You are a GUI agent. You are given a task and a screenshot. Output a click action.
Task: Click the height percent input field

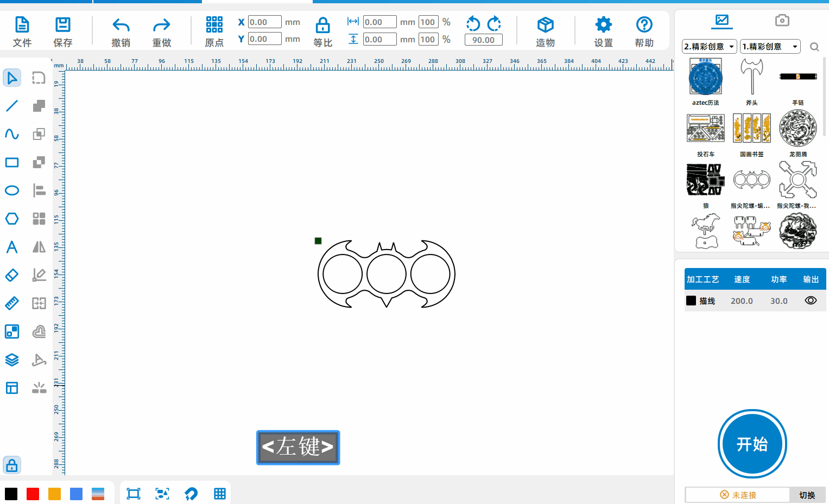(x=428, y=40)
